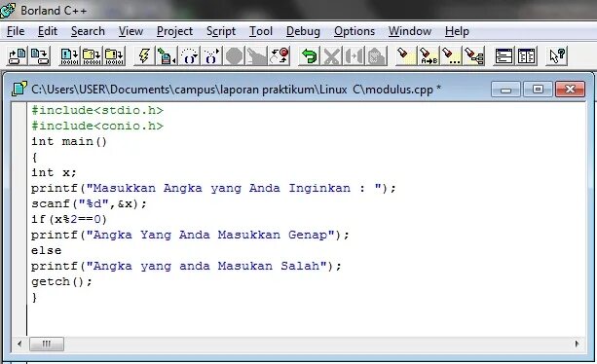
Task: Click the scrollbar right arrow
Action: pos(578,344)
